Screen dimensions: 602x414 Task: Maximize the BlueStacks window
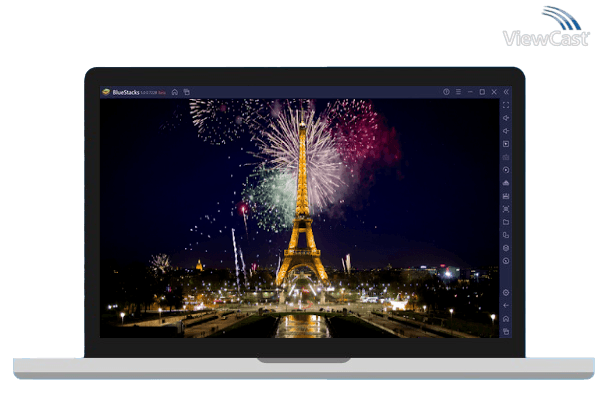482,92
